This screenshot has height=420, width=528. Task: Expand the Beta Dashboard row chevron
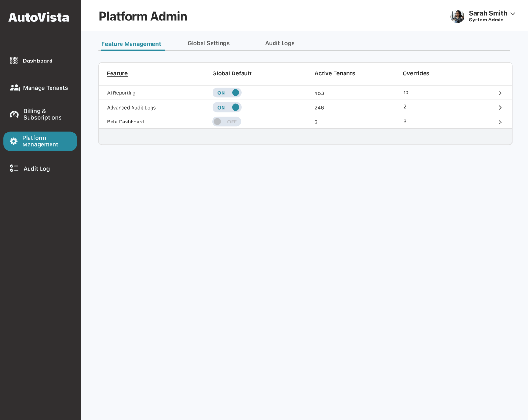(500, 123)
